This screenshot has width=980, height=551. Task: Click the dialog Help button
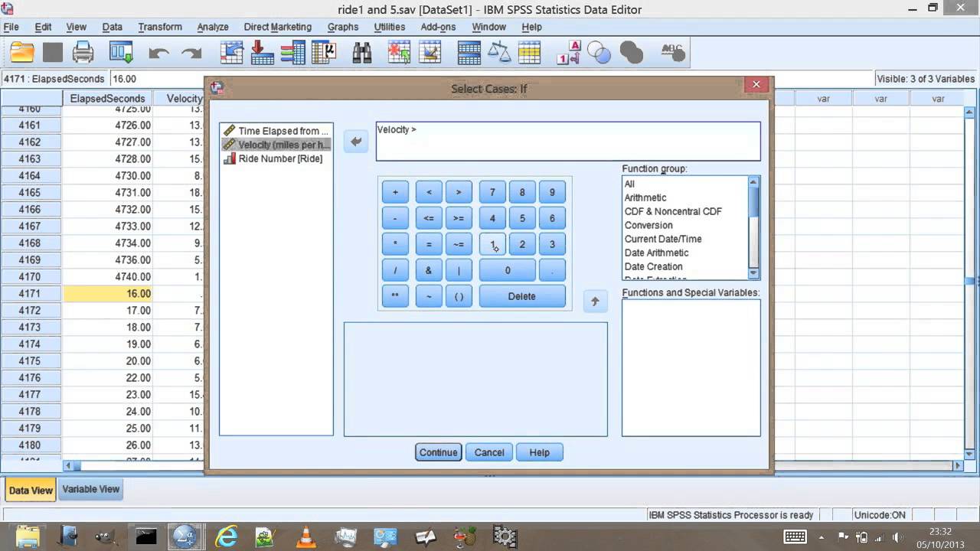[539, 452]
